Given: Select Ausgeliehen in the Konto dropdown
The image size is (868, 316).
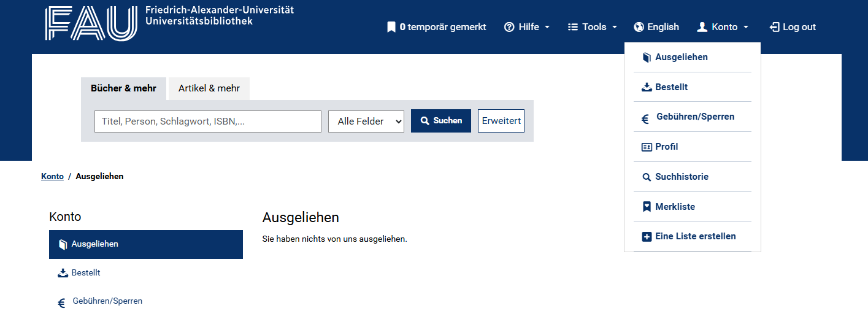Looking at the screenshot, I should (693, 57).
